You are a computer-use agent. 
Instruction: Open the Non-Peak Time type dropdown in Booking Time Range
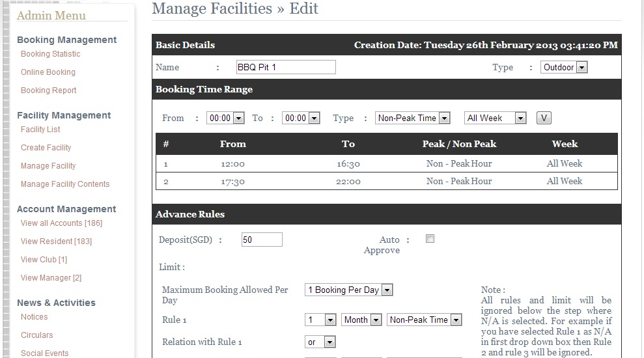(412, 118)
